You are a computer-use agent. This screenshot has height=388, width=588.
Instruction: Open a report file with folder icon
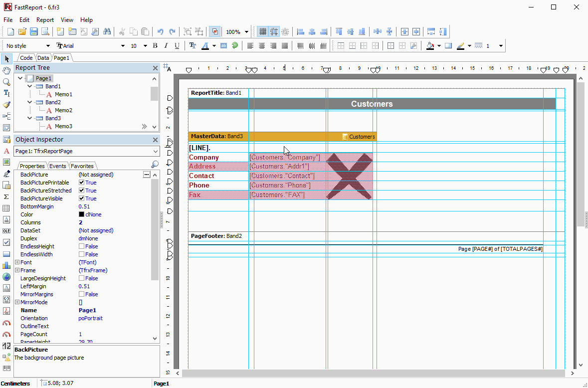pos(22,32)
